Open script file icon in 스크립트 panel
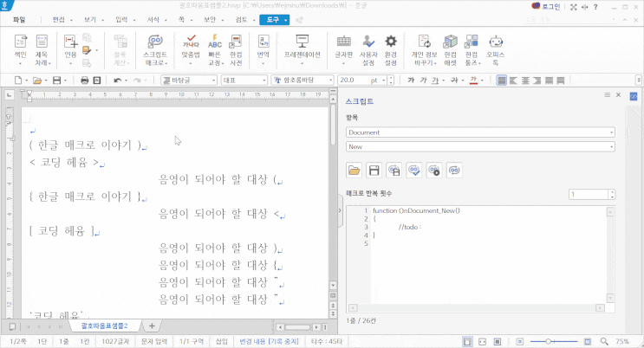This screenshot has height=348, width=644. 354,171
